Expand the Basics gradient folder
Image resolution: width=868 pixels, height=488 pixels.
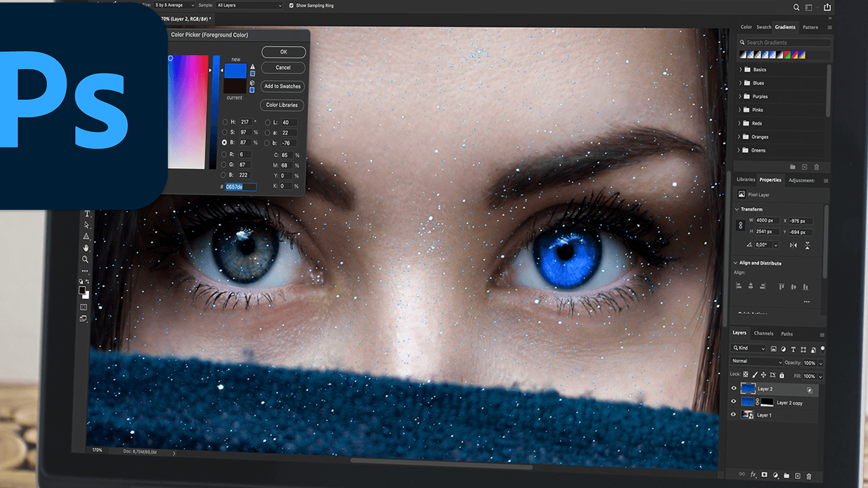click(x=741, y=69)
